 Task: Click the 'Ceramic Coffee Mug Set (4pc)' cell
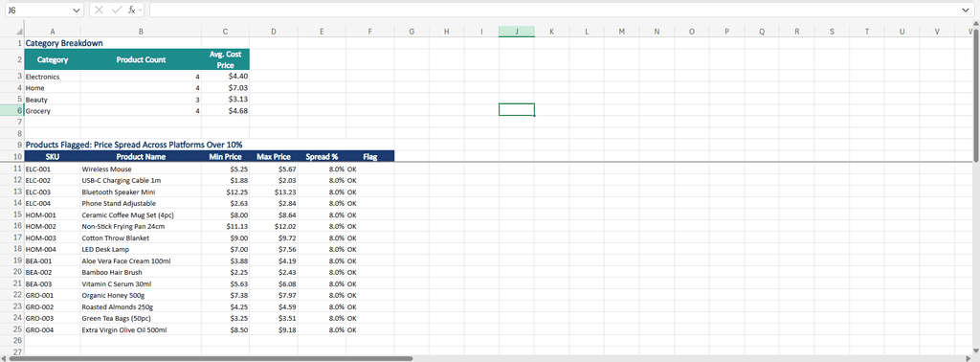click(x=141, y=215)
